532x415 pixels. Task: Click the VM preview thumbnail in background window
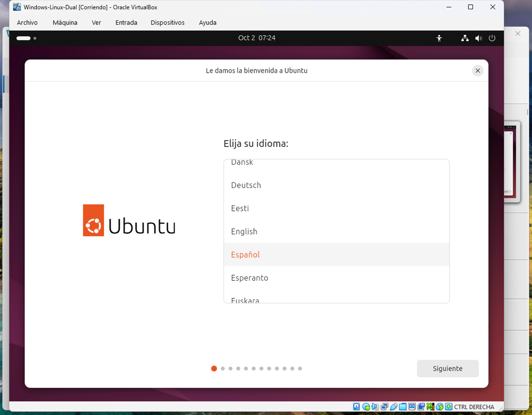[x=512, y=162]
